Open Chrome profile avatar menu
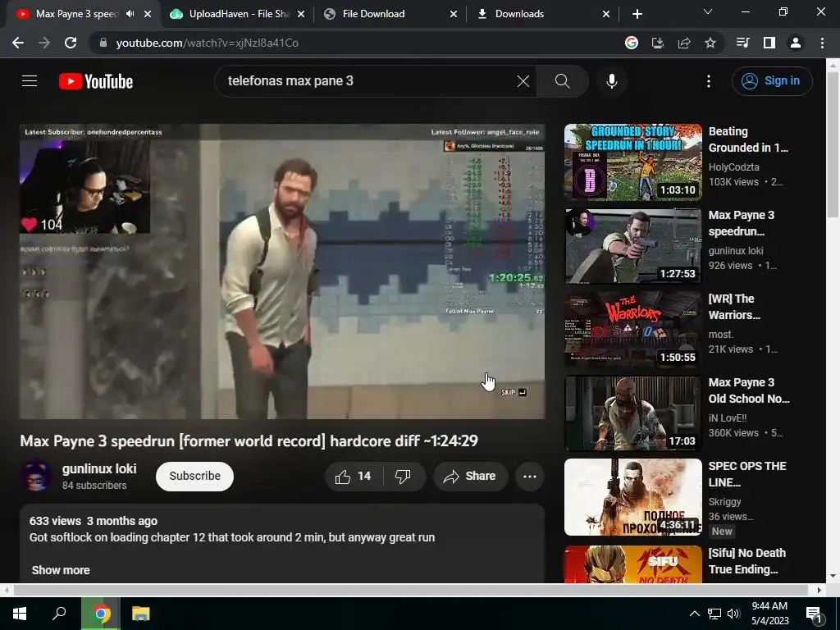The height and width of the screenshot is (630, 840). (x=796, y=43)
